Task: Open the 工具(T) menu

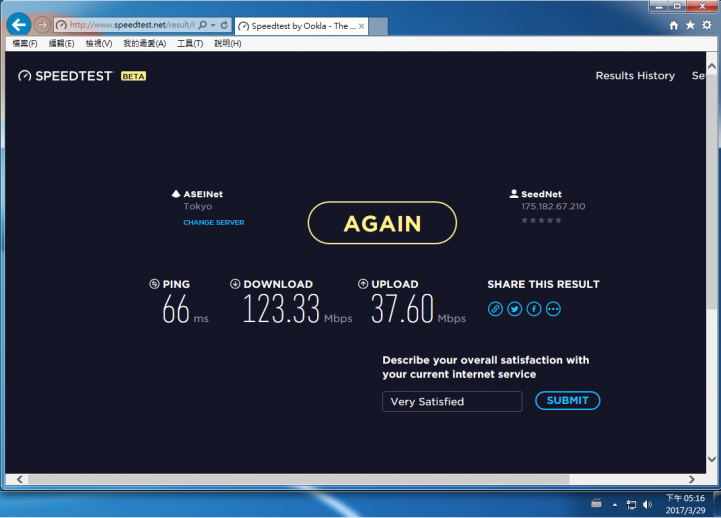Action: pos(190,43)
